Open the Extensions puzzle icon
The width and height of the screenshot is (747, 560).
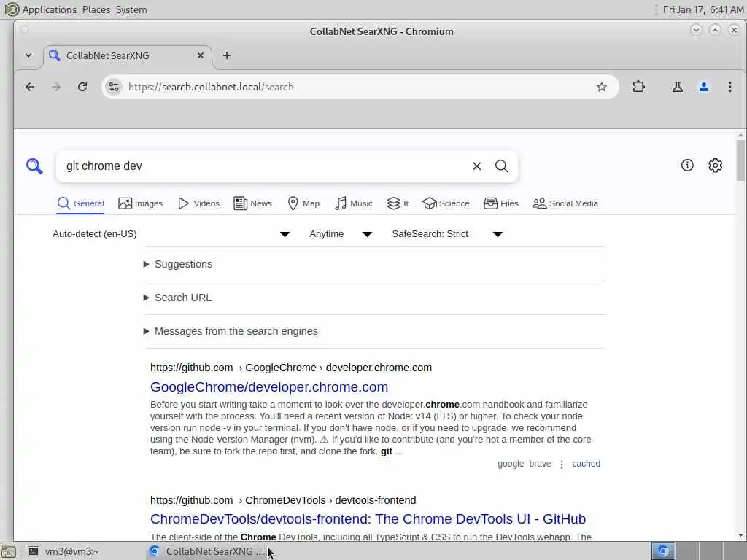pyautogui.click(x=638, y=87)
